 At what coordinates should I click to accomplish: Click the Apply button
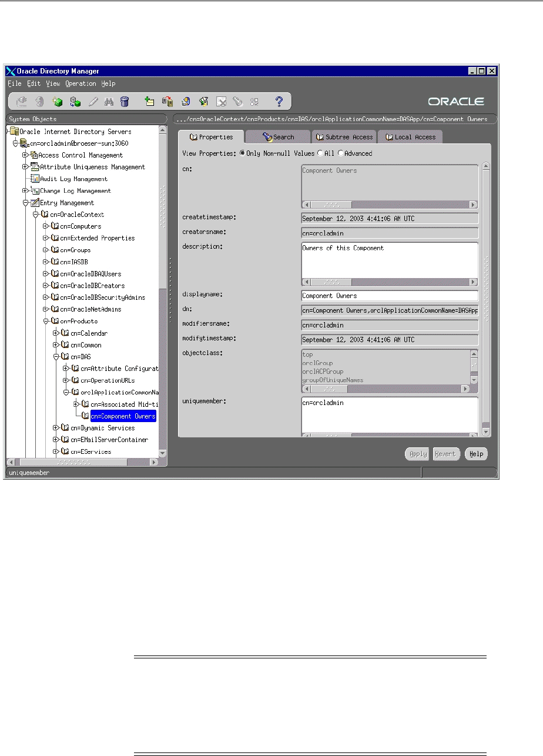pyautogui.click(x=418, y=454)
